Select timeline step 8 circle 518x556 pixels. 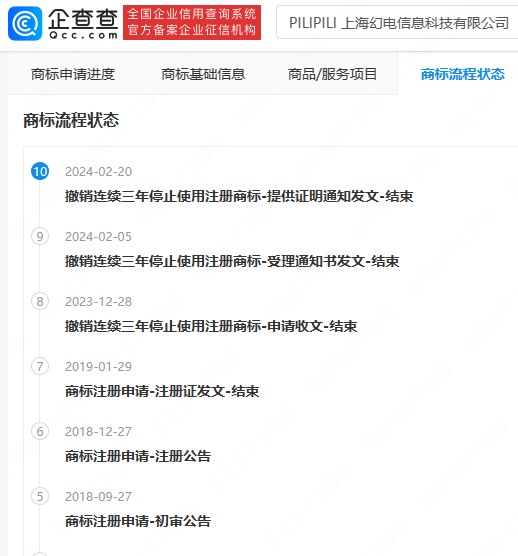[x=40, y=301]
